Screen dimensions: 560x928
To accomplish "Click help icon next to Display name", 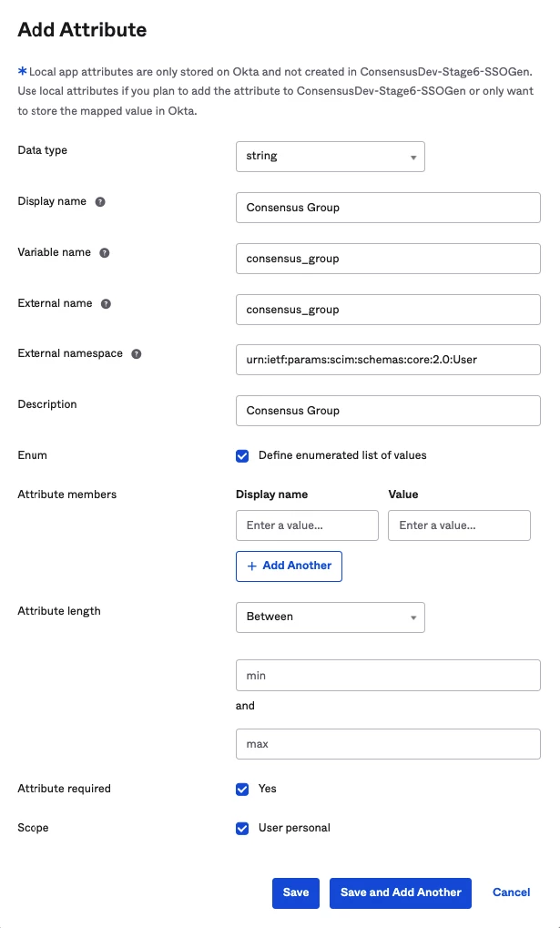I will pos(100,202).
